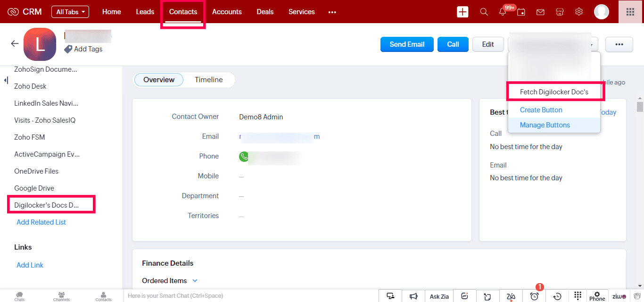Click the Add Related List link

[41, 222]
